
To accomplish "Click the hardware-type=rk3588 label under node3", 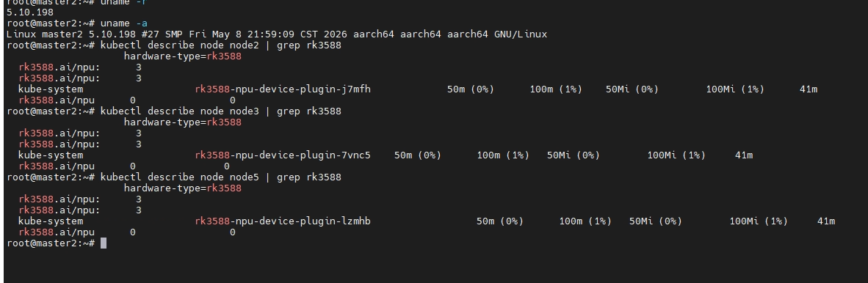I will (183, 122).
